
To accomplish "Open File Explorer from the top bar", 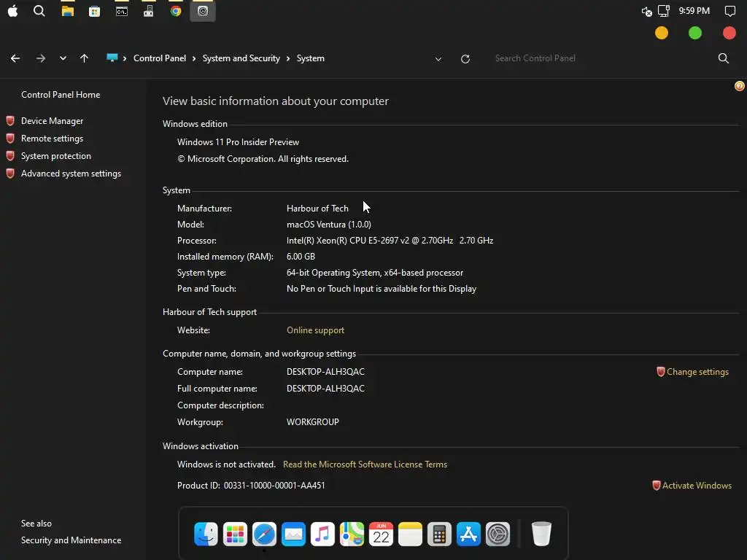I will click(68, 11).
